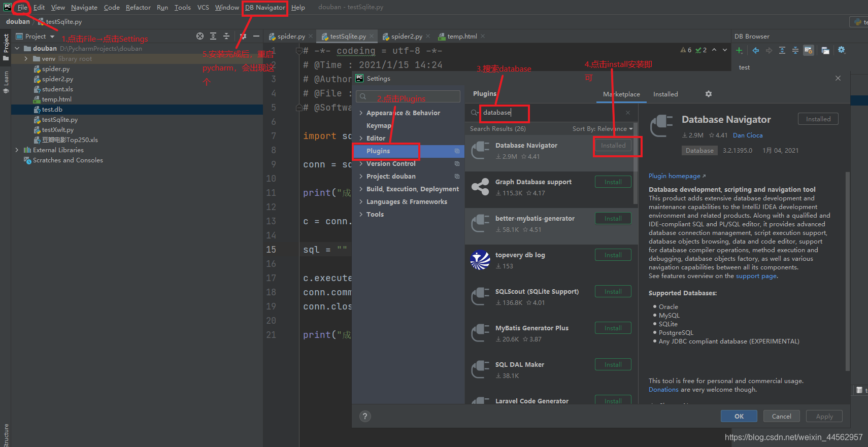
Task: Open DB Browser settings gear
Action: (x=842, y=50)
